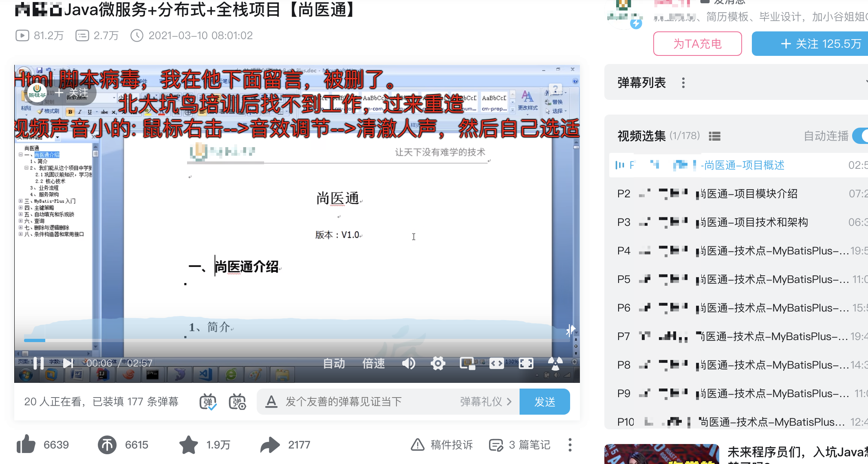Screen dimensions: 868x464
Task: Click the time display 00:06 / 02:57
Action: pyautogui.click(x=119, y=363)
